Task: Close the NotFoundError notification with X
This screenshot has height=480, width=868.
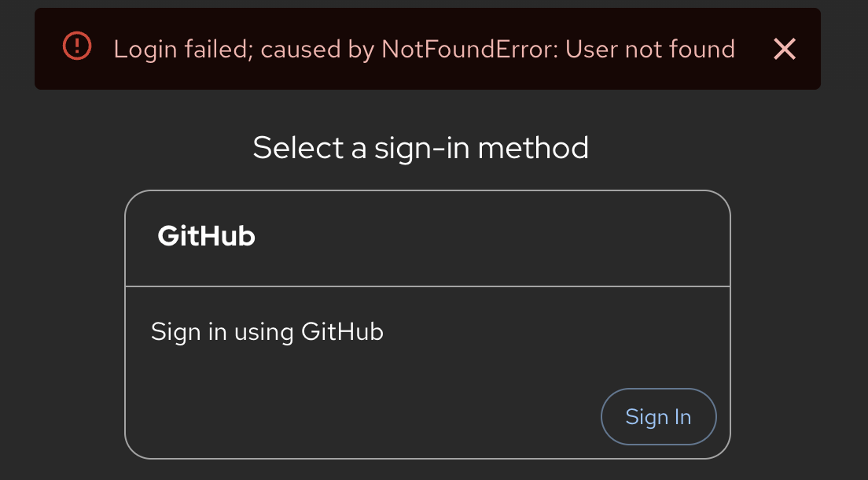Action: pyautogui.click(x=785, y=50)
